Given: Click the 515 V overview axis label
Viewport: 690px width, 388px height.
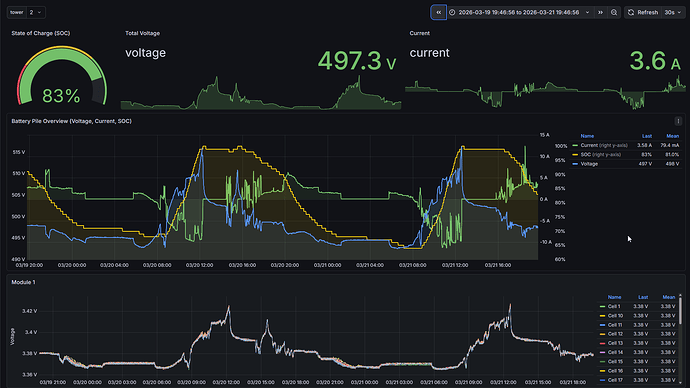Looking at the screenshot, I should 19,152.
